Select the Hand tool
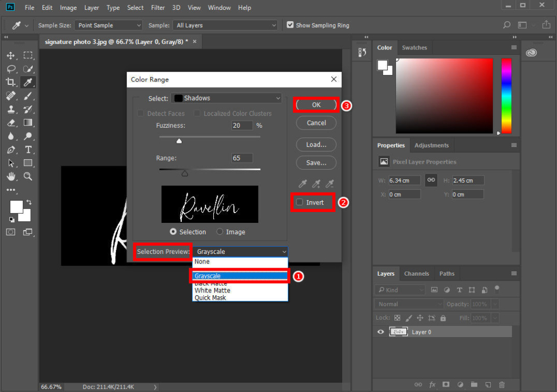The height and width of the screenshot is (392, 557). (11, 176)
